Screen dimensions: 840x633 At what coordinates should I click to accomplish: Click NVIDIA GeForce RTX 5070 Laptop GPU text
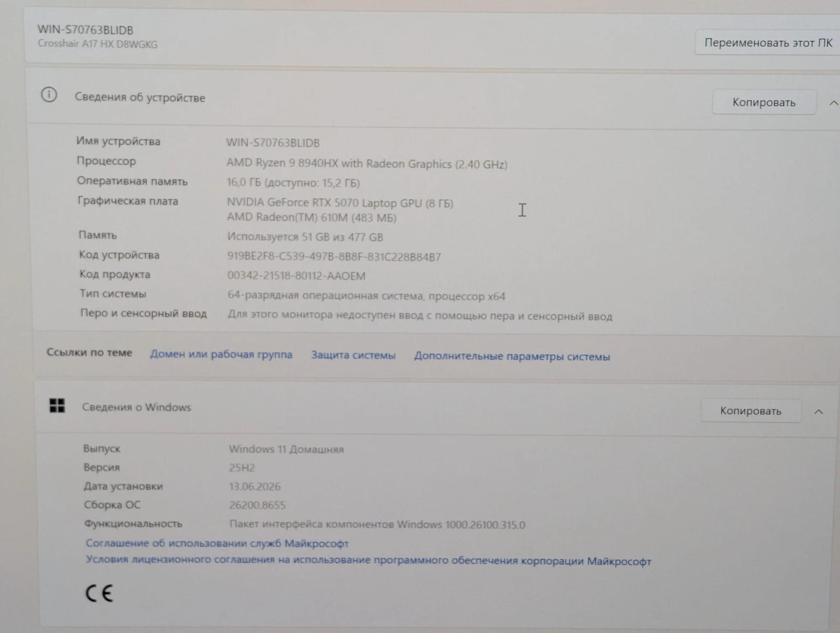(340, 203)
